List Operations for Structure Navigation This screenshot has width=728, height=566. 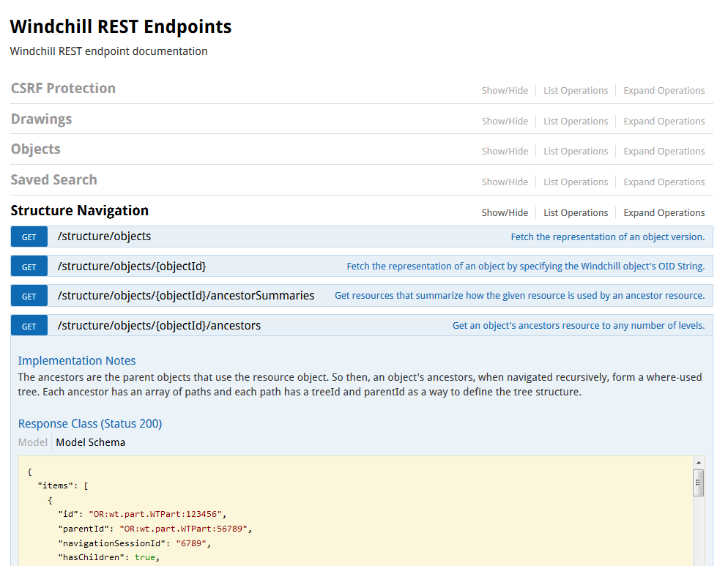[x=576, y=213]
